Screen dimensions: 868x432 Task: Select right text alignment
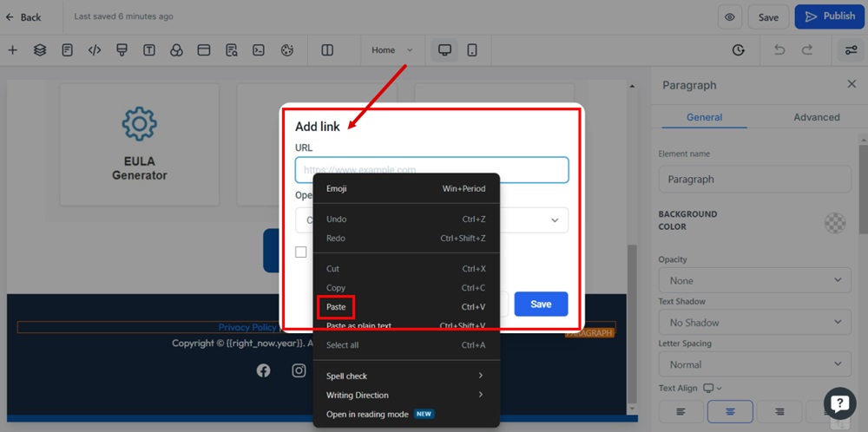[x=779, y=411]
